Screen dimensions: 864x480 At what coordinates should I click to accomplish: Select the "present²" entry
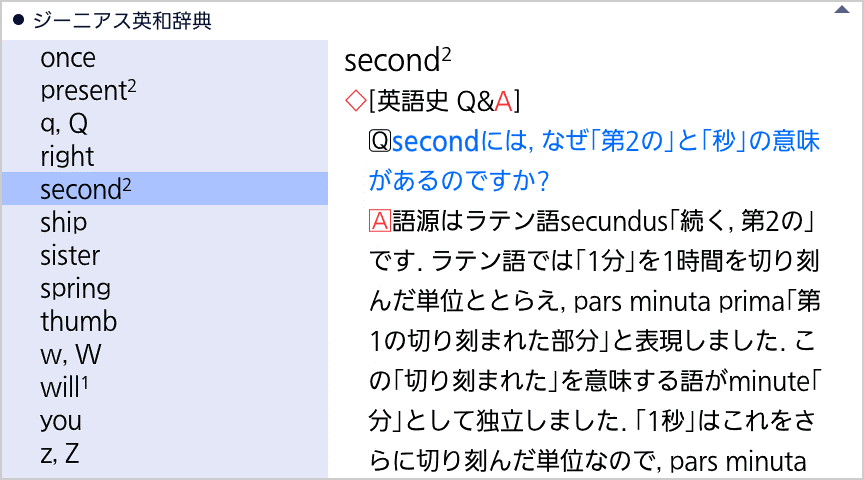(88, 91)
